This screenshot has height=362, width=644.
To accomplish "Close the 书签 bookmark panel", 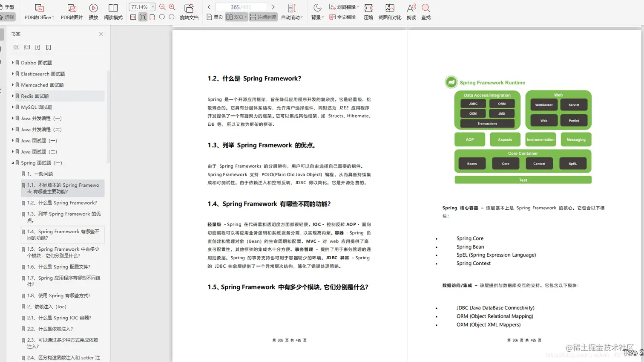I will [101, 34].
